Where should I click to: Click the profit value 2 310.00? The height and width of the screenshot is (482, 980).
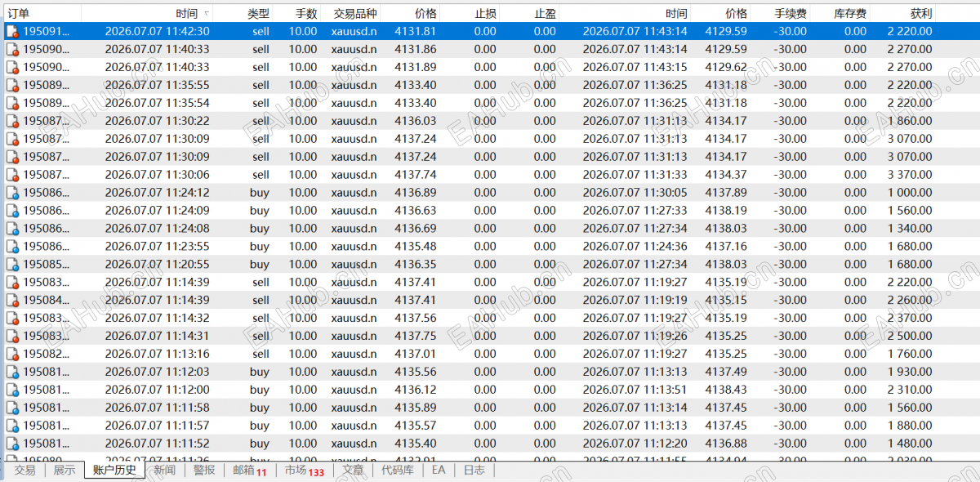pyautogui.click(x=910, y=391)
